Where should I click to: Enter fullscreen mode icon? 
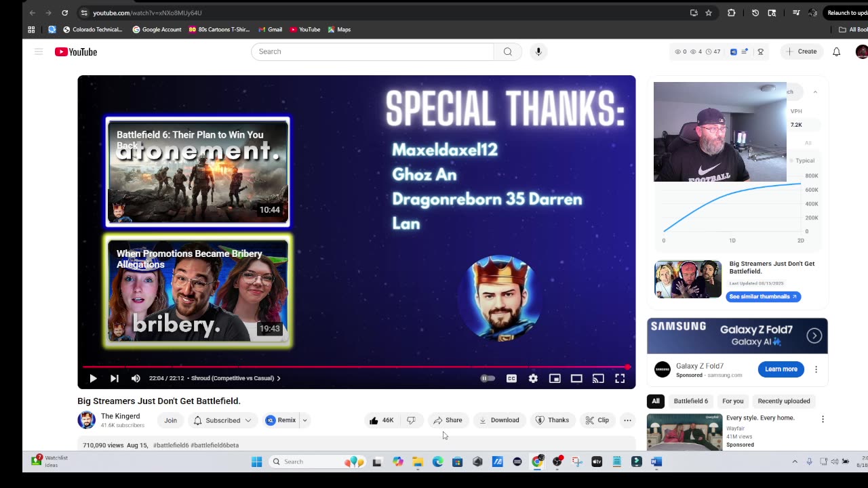click(620, 378)
